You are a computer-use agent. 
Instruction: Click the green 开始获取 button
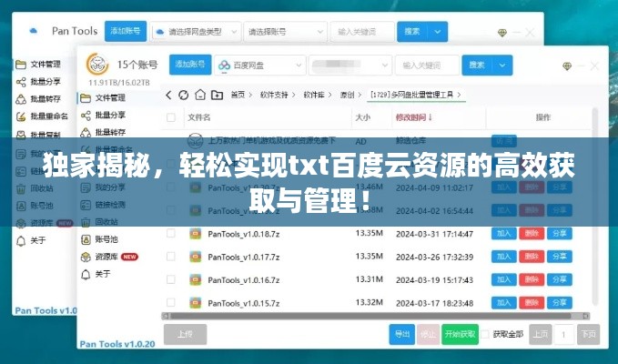coord(460,335)
